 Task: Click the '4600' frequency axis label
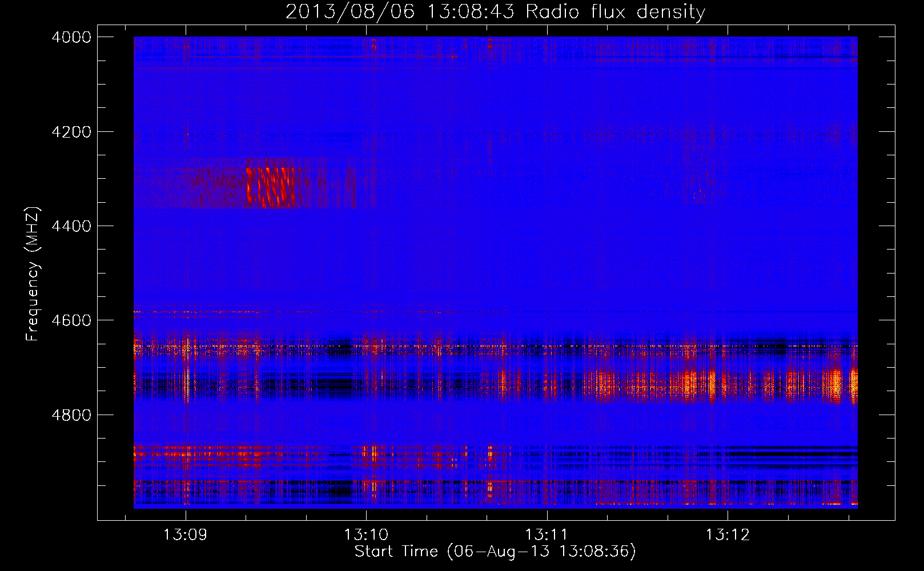pyautogui.click(x=71, y=320)
